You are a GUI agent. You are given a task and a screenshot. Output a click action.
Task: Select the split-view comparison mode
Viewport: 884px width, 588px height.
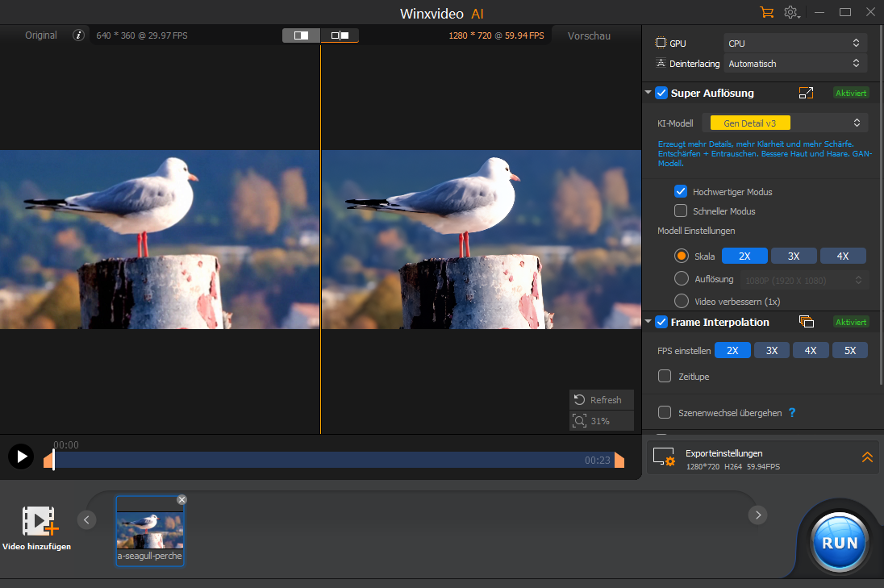(302, 35)
